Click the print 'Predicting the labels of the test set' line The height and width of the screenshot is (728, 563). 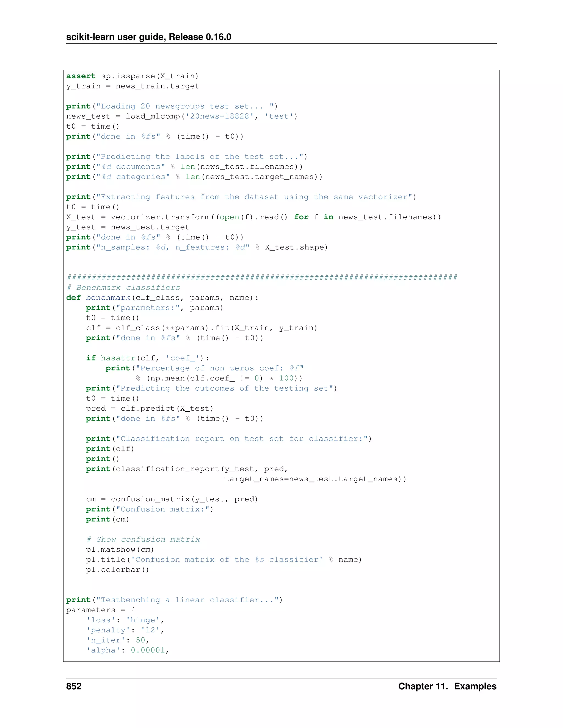point(187,157)
